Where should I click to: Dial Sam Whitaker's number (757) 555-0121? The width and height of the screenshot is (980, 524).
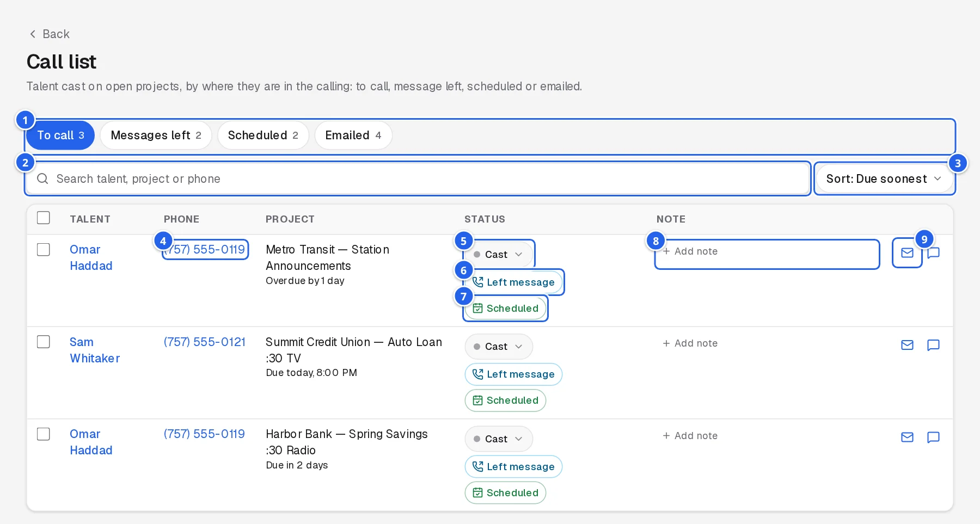pos(205,342)
